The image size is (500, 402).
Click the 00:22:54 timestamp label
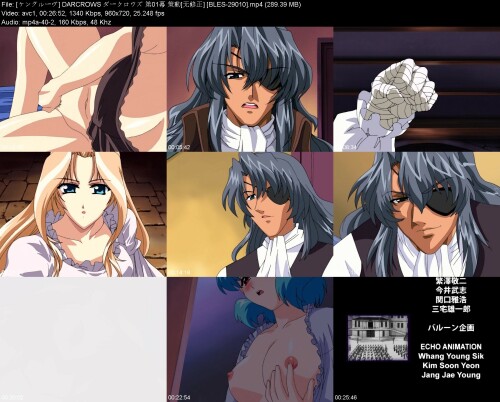click(179, 397)
